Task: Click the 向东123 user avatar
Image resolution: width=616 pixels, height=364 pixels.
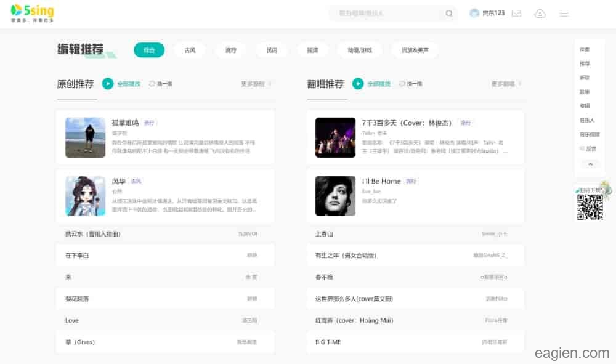Action: pyautogui.click(x=474, y=14)
